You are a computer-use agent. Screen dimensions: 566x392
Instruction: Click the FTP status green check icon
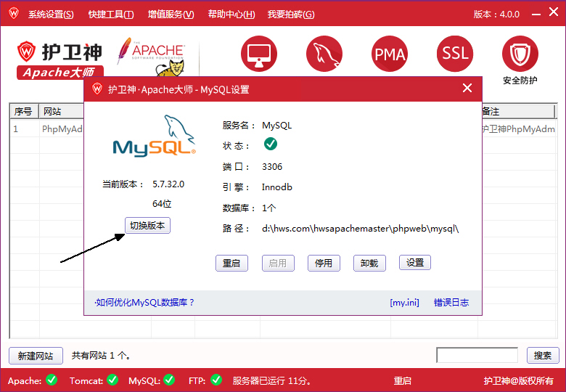[216, 380]
